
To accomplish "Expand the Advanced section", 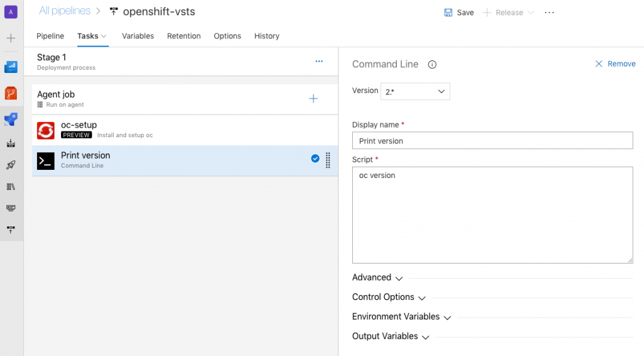I will tap(377, 277).
